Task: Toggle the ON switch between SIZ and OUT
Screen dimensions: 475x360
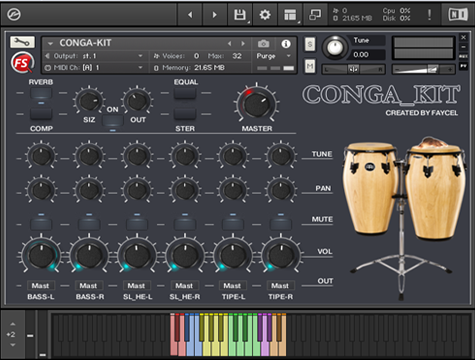Action: click(x=113, y=120)
